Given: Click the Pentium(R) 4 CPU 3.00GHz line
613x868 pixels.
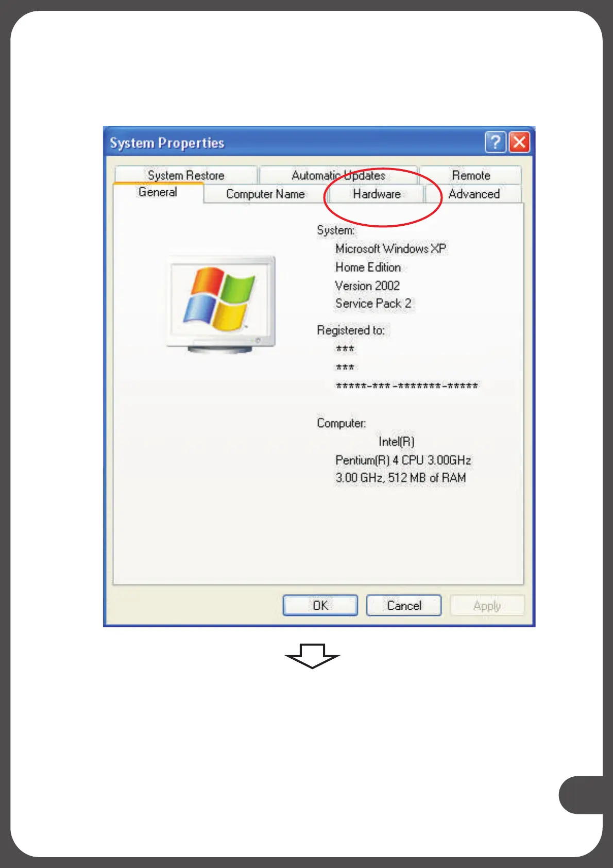Looking at the screenshot, I should click(x=403, y=460).
